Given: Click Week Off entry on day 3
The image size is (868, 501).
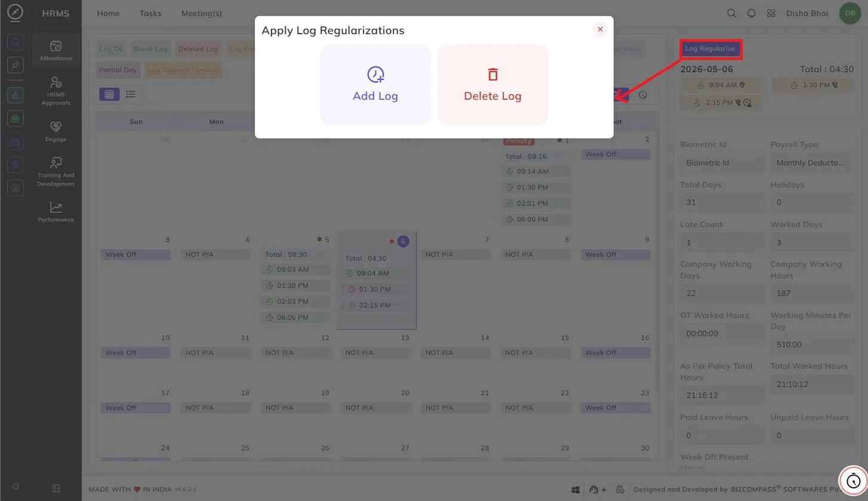Looking at the screenshot, I should tap(136, 255).
